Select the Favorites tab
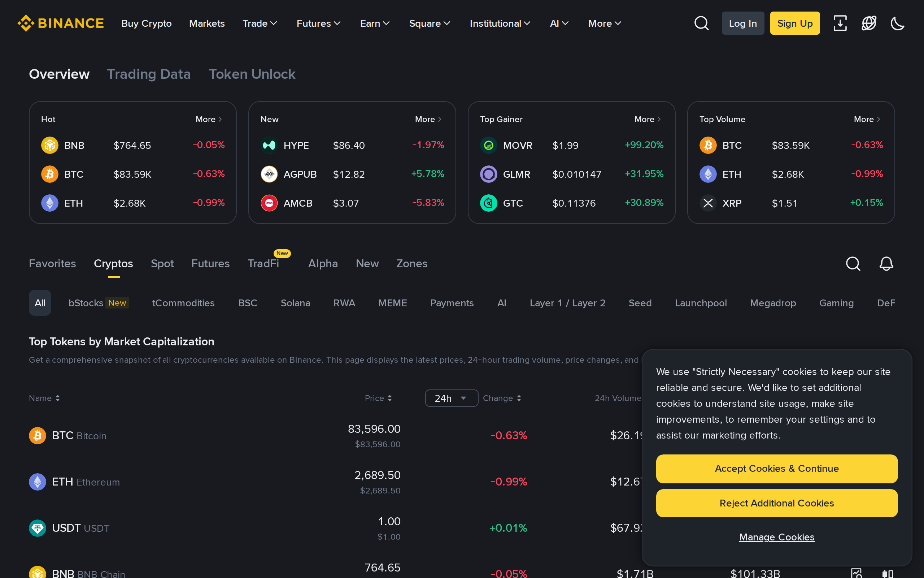 point(52,264)
